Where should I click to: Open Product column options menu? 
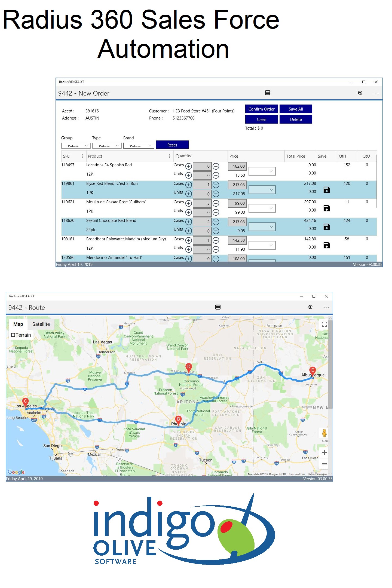(x=169, y=156)
